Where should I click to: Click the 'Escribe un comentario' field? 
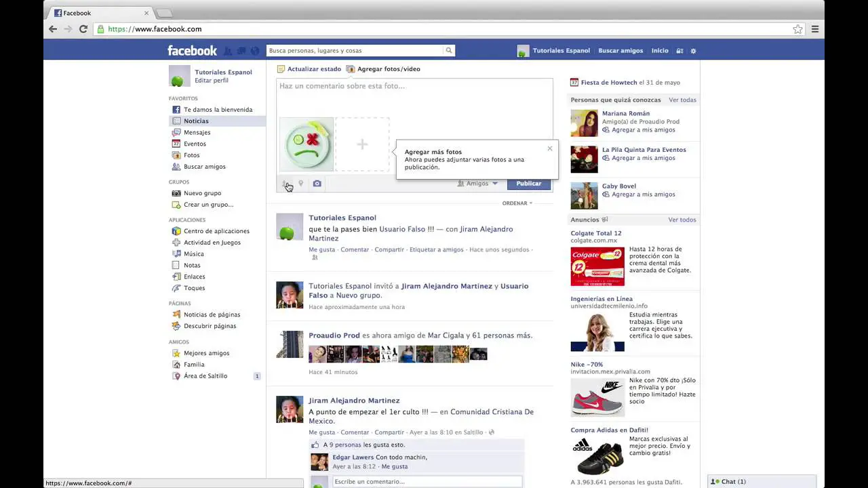point(427,482)
